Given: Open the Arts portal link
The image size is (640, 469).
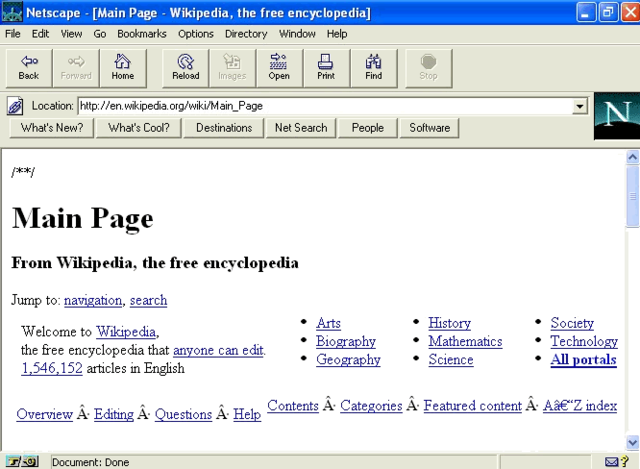Looking at the screenshot, I should 329,323.
